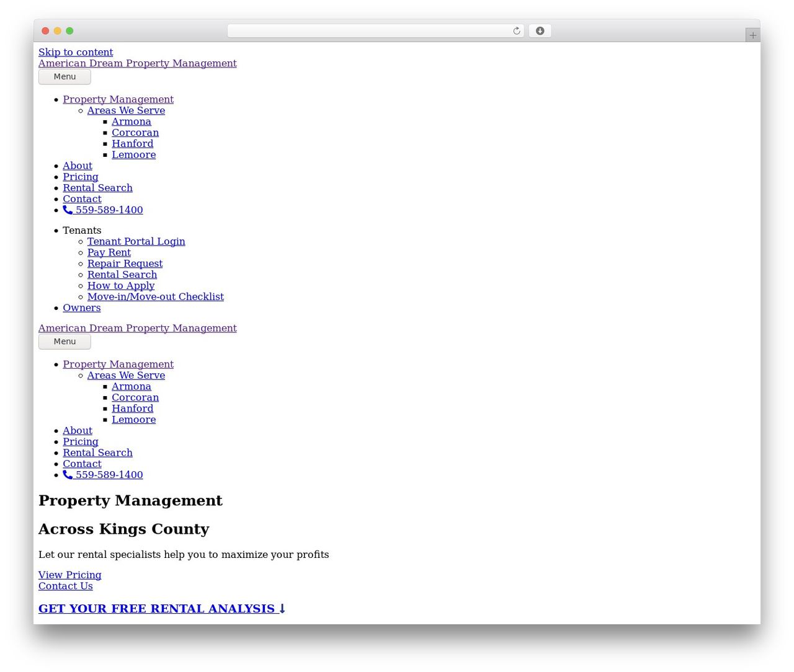Follow the Skip to content link
Image resolution: width=794 pixels, height=672 pixels.
coord(76,52)
